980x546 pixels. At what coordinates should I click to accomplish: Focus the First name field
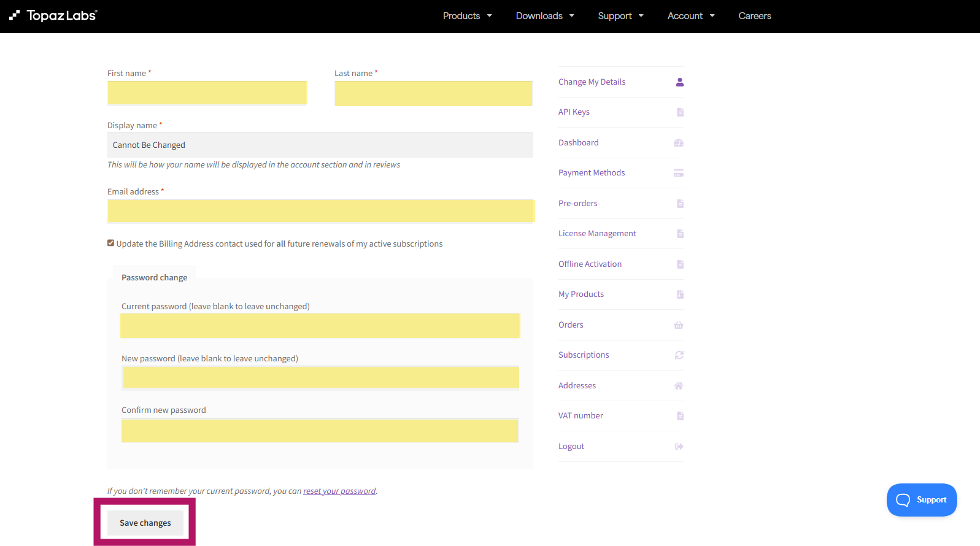coord(207,93)
